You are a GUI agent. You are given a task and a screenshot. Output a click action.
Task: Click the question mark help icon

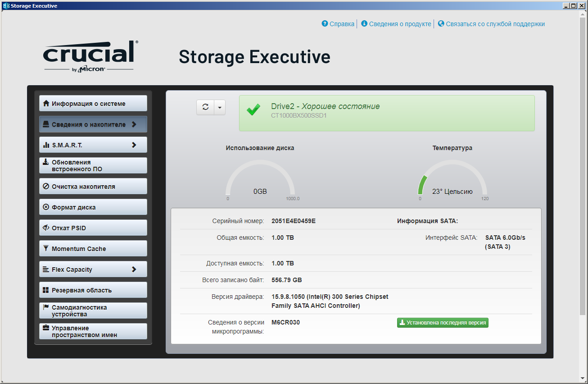point(325,24)
